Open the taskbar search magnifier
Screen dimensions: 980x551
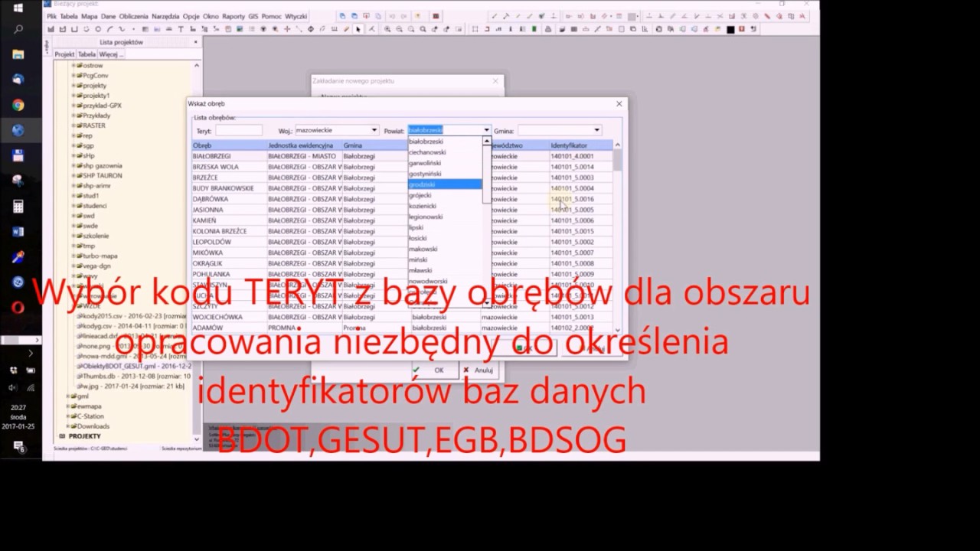tap(18, 29)
